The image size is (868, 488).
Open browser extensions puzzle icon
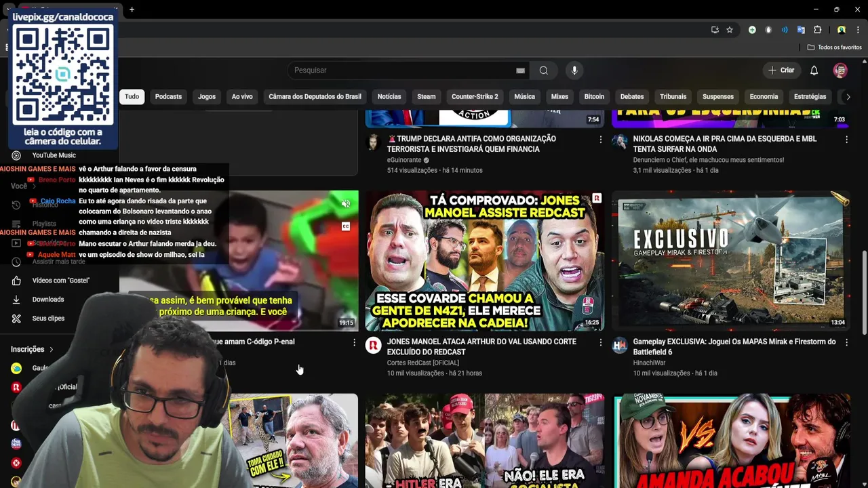pos(818,30)
